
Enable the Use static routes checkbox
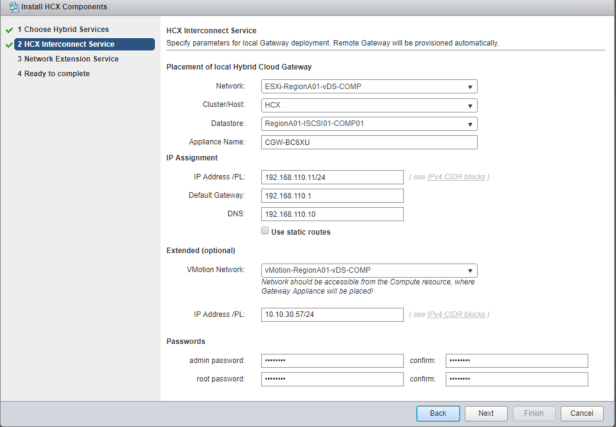click(x=265, y=231)
